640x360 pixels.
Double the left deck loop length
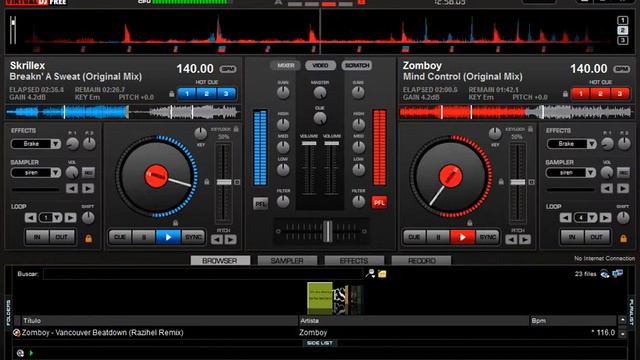pyautogui.click(x=70, y=218)
